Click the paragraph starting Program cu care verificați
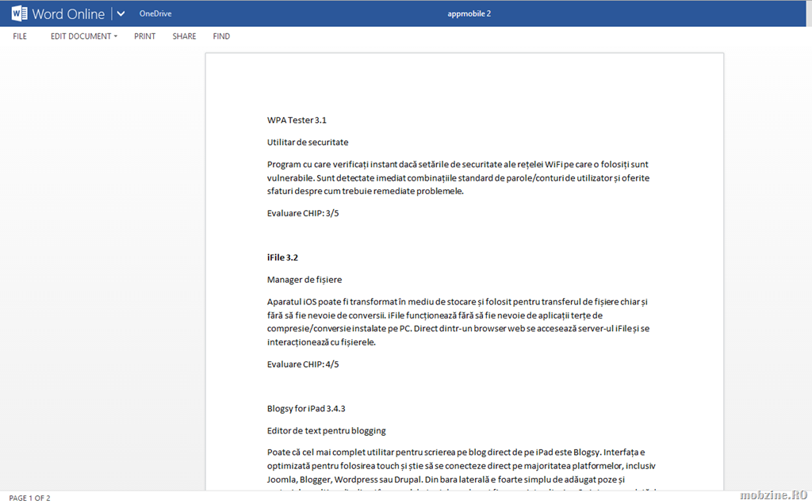 coord(458,178)
